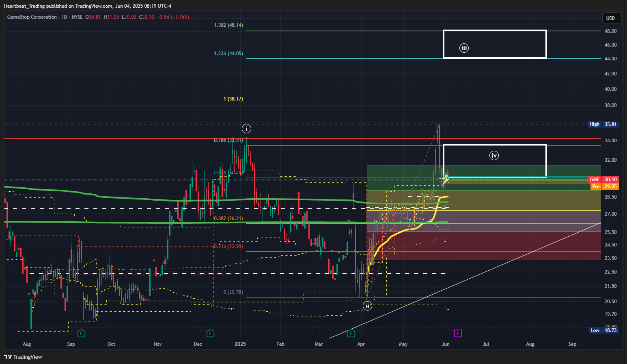The width and height of the screenshot is (627, 364).
Task: Click the purple upcoming earnings E marker
Action: [458, 333]
